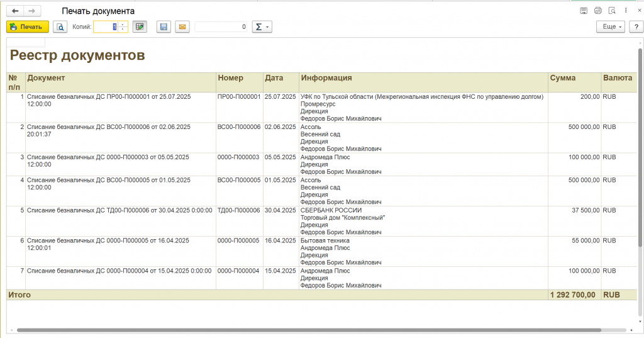Click the text СБЕРБАНК РОССИИ
Screen dimensions: 644x338
pyautogui.click(x=331, y=210)
